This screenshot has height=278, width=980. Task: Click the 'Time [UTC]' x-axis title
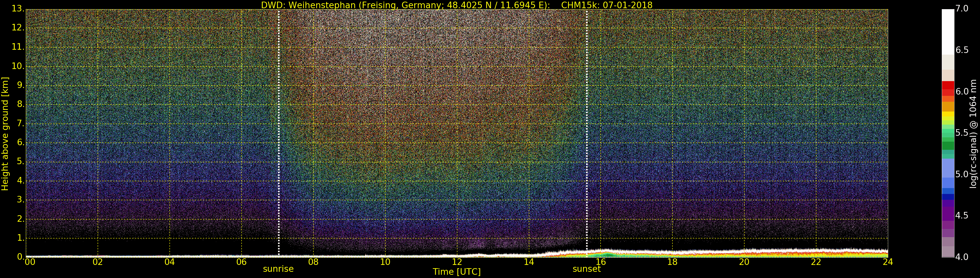coord(457,272)
